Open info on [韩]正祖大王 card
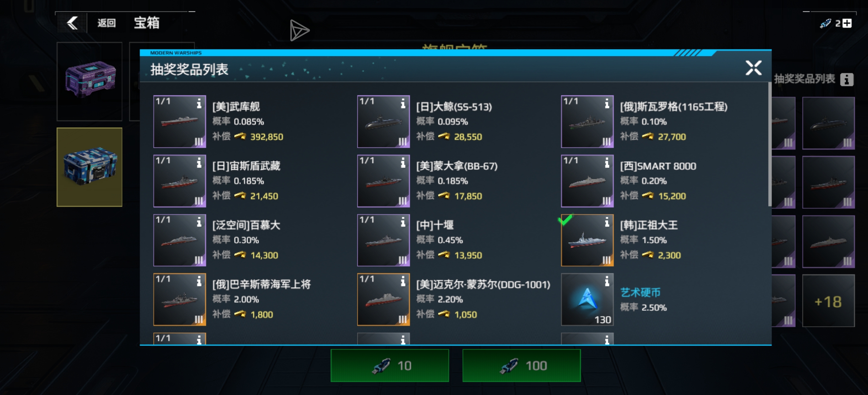Screen dimensions: 868x395 pos(607,222)
